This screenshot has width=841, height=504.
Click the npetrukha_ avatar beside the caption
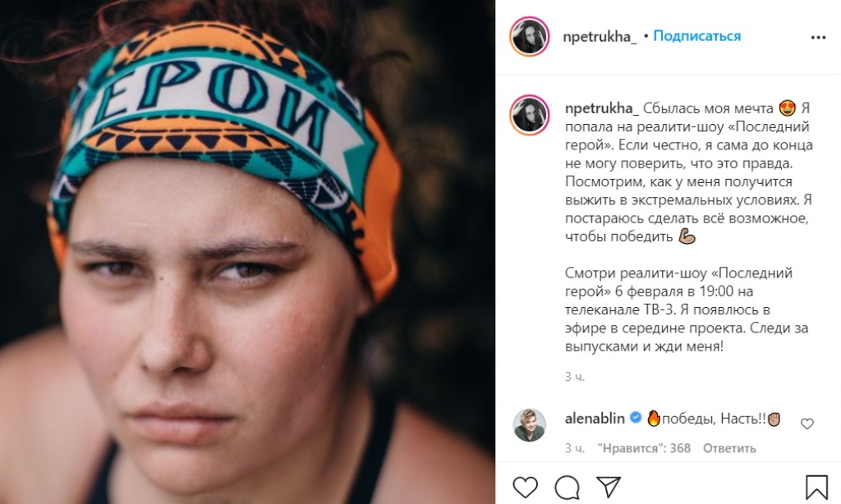530,115
